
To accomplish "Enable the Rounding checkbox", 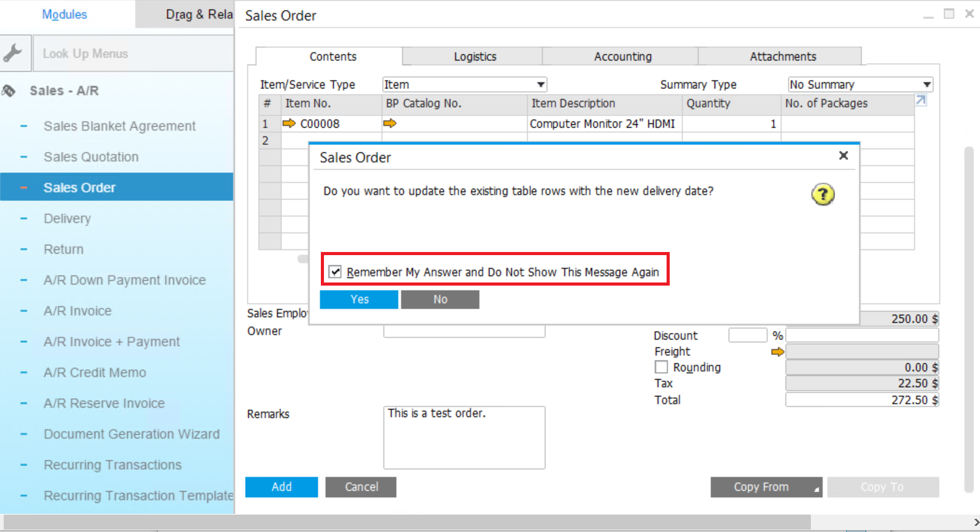I will (661, 367).
